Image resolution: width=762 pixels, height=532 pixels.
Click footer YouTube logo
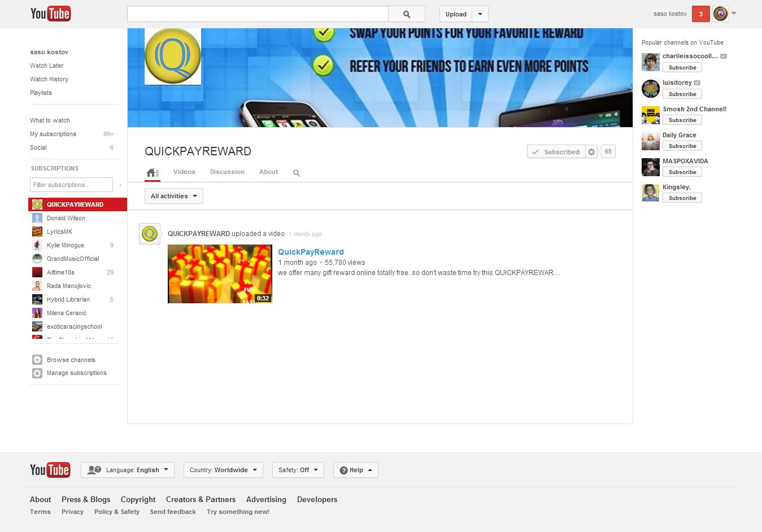50,470
